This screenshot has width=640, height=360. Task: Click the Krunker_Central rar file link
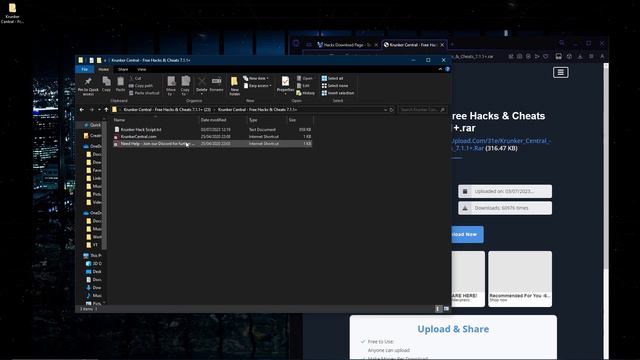click(x=501, y=144)
